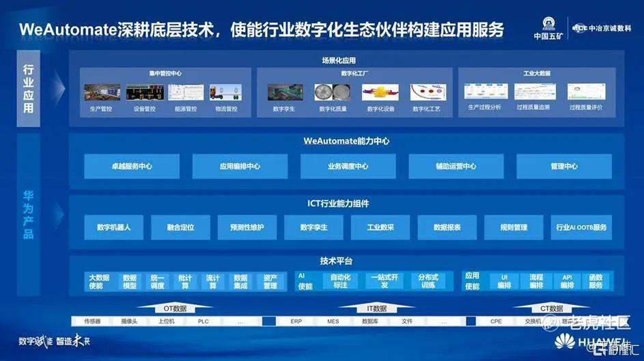Select the 管理中心 box
644x361 pixels.
(564, 166)
